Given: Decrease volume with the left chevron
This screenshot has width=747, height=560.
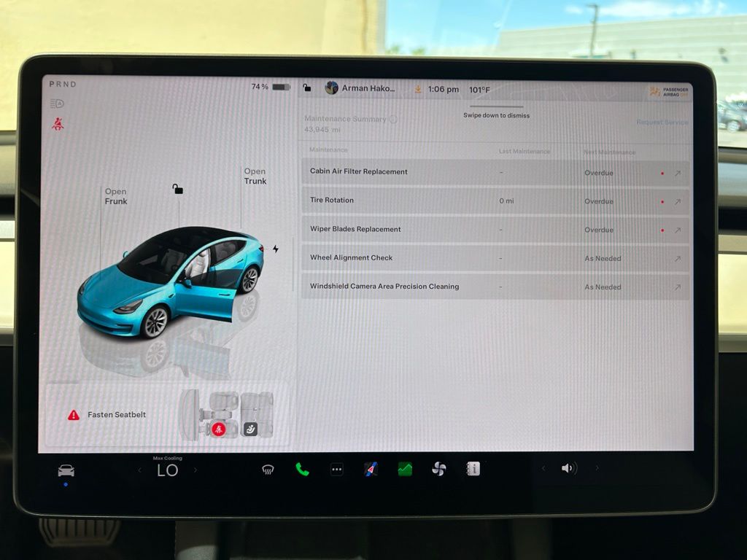Looking at the screenshot, I should [543, 469].
